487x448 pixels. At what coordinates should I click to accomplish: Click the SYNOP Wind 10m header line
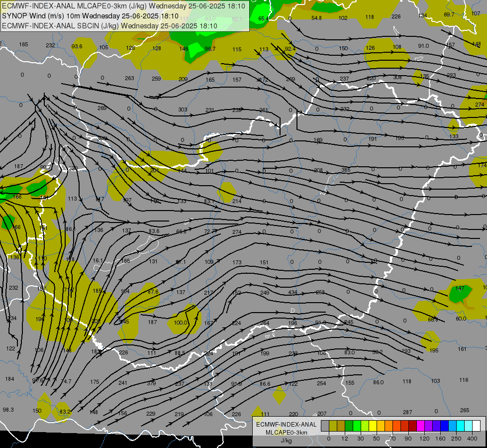(90, 16)
